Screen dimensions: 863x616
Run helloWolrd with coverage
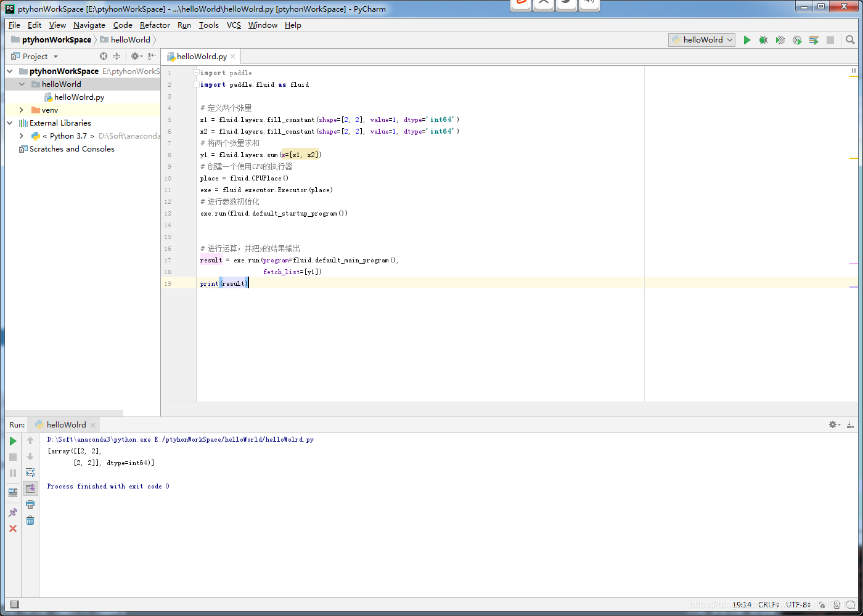(780, 40)
